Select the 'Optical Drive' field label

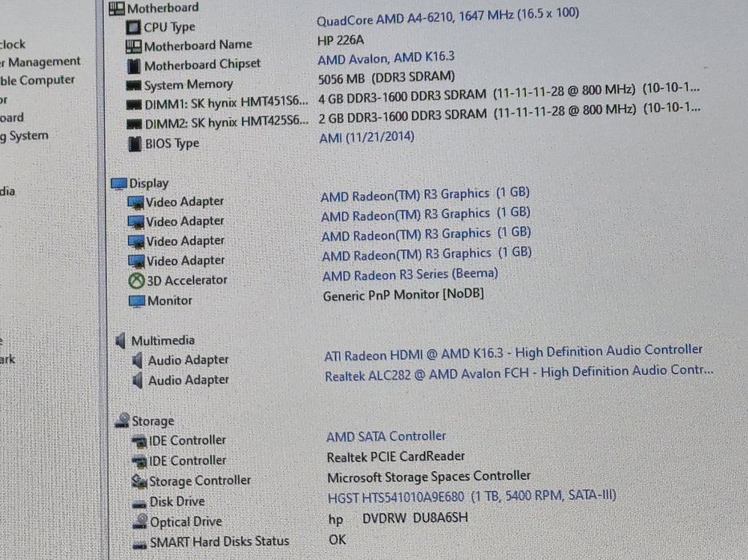click(186, 522)
